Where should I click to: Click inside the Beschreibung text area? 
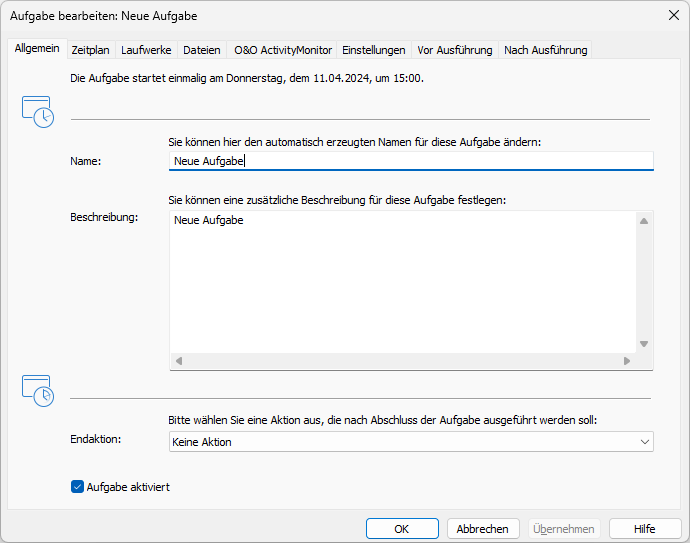403,282
